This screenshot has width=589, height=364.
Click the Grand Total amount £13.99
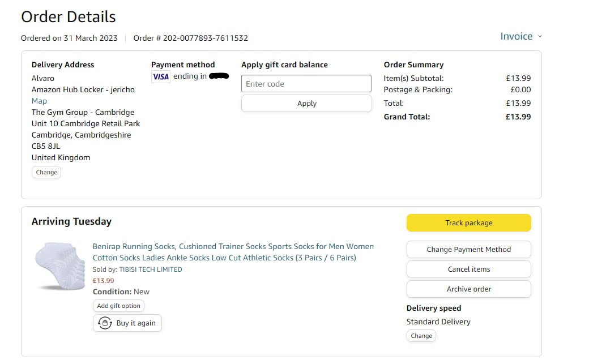(x=518, y=117)
